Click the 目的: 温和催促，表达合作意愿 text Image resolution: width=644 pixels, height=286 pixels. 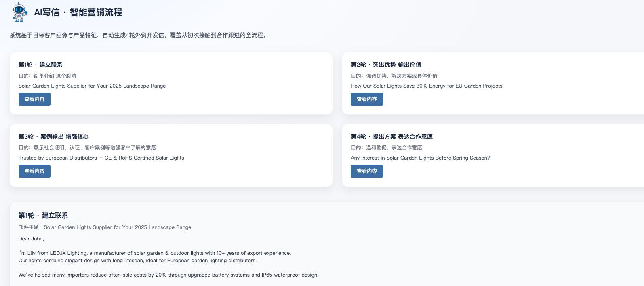(386, 148)
